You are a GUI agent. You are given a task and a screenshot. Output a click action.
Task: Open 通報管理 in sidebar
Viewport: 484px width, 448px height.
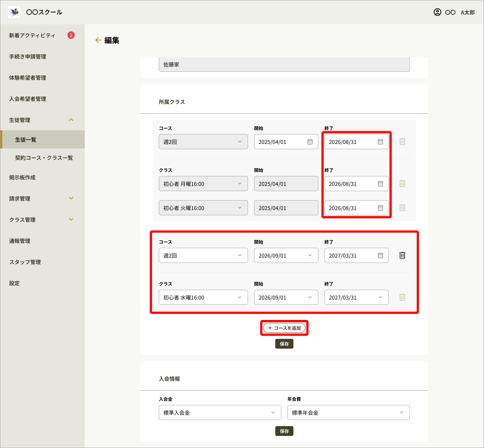[20, 241]
